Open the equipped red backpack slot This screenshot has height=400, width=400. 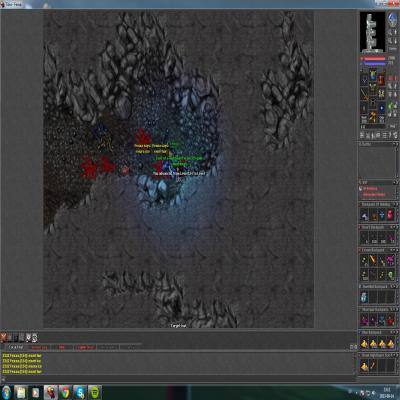[x=381, y=79]
